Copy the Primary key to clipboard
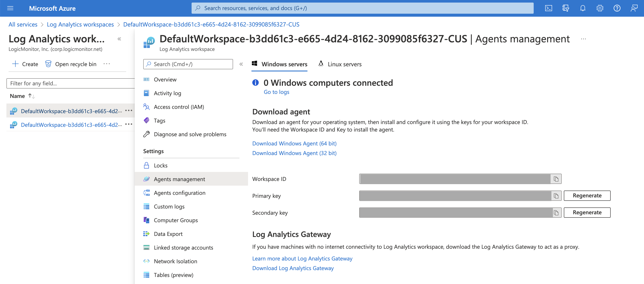644x284 pixels. [556, 196]
